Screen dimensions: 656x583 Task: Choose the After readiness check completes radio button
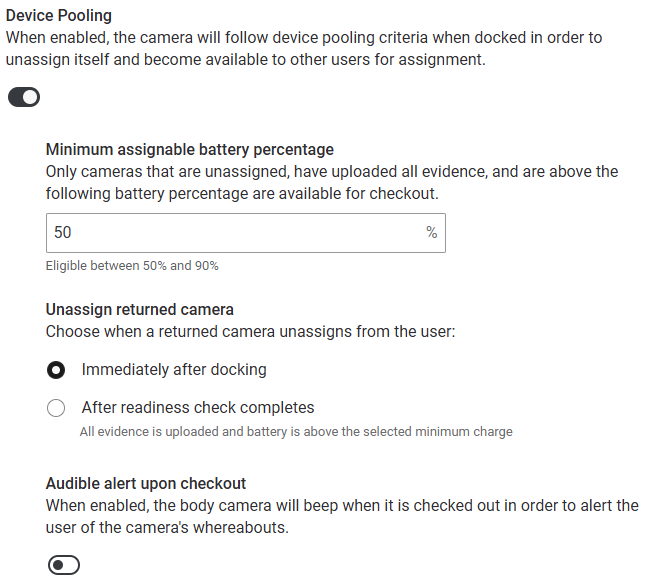[56, 408]
